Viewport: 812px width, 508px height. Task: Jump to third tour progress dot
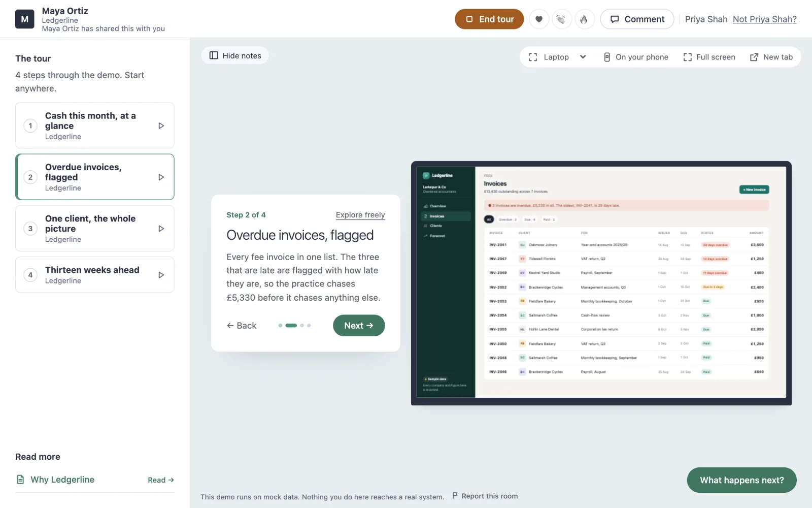(x=302, y=326)
